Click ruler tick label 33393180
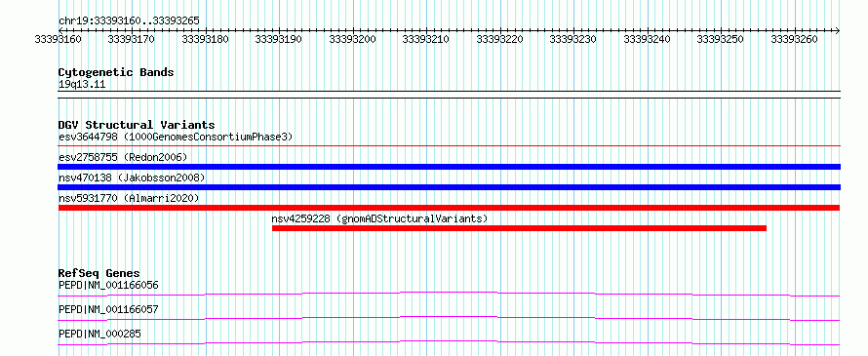 tap(206, 39)
